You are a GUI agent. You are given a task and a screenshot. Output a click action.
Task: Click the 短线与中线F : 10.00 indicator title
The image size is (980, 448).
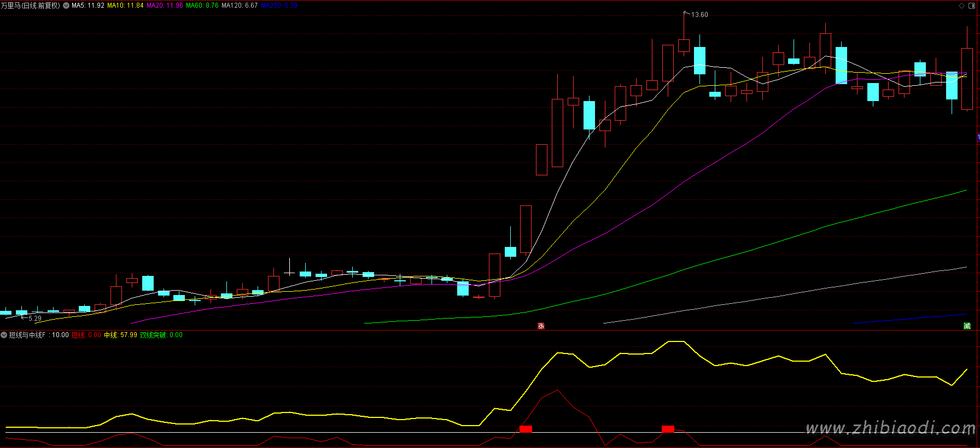pyautogui.click(x=39, y=335)
